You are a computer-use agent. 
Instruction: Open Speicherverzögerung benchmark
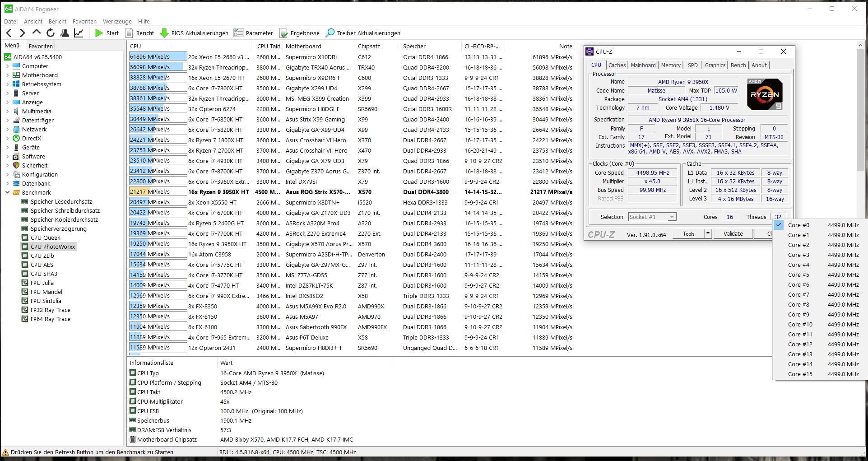coord(58,228)
